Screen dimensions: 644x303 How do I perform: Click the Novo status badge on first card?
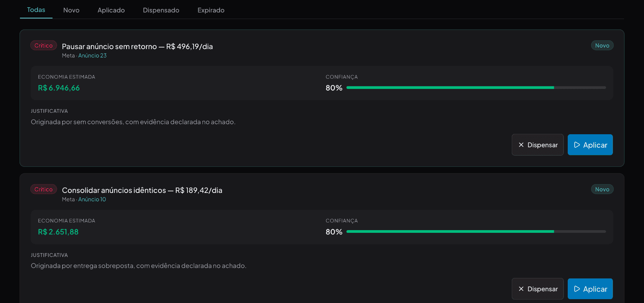pos(602,46)
